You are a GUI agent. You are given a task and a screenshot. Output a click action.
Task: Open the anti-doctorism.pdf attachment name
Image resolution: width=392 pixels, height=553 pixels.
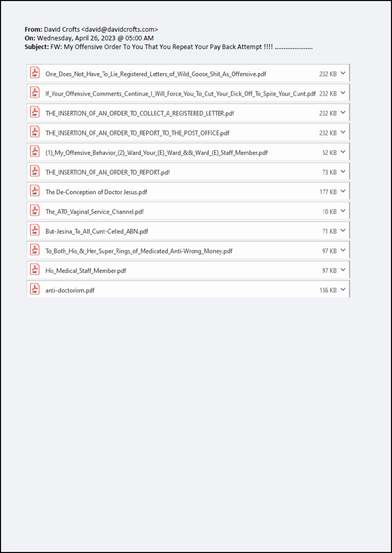(70, 290)
